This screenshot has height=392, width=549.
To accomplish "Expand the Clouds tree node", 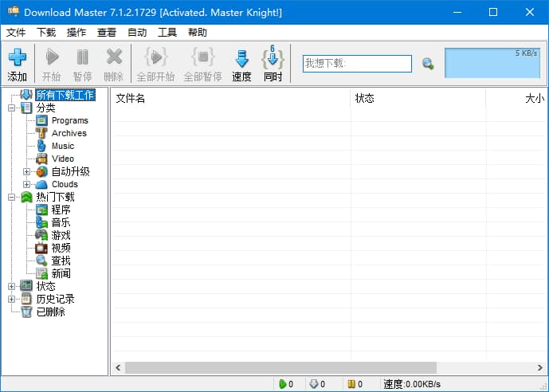I will [x=26, y=184].
